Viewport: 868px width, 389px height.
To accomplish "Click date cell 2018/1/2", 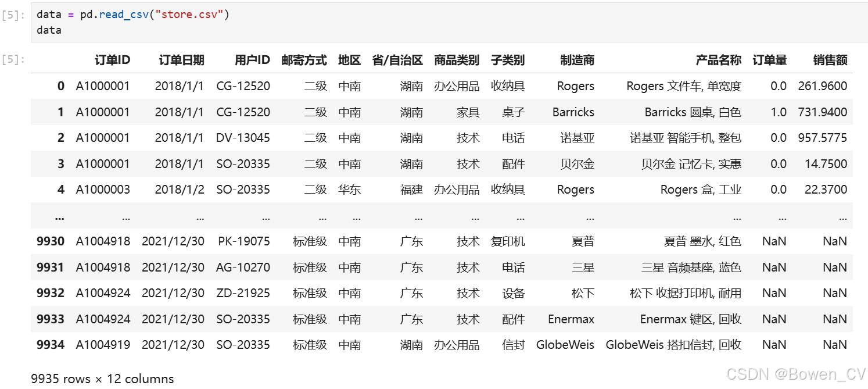I will pyautogui.click(x=180, y=190).
